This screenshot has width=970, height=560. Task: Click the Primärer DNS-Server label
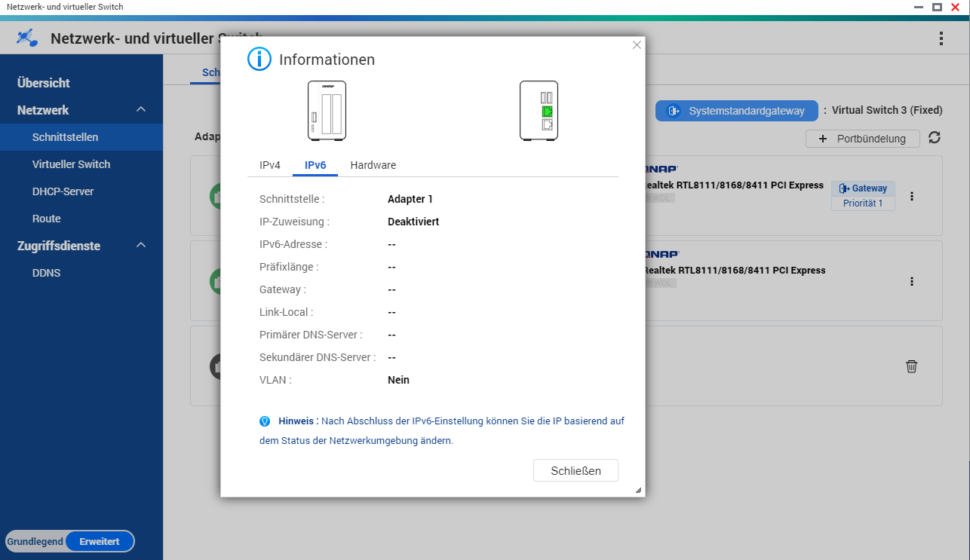(x=311, y=335)
